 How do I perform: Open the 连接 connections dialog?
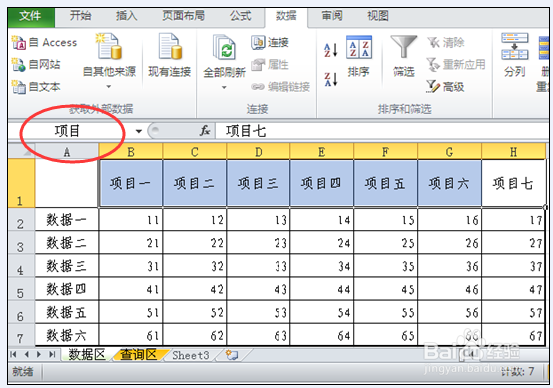[270, 43]
